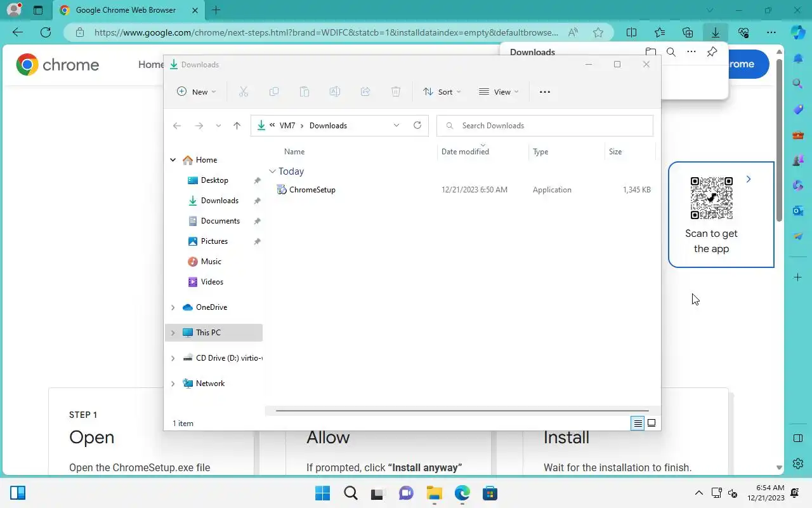Go up one folder level
Image resolution: width=812 pixels, height=508 pixels.
pyautogui.click(x=237, y=126)
